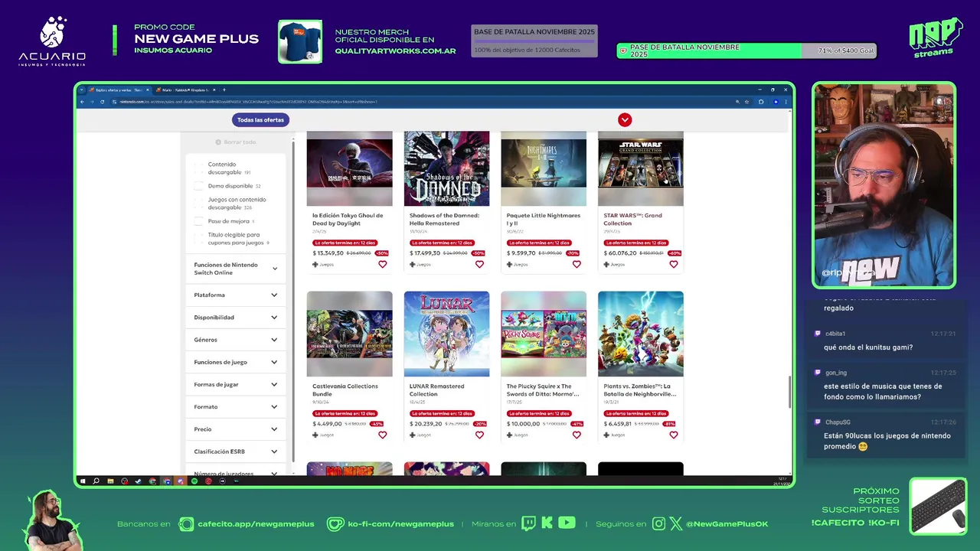Screen dimensions: 980x551
Task: Click the red circular down-arrow icon
Action: [625, 119]
